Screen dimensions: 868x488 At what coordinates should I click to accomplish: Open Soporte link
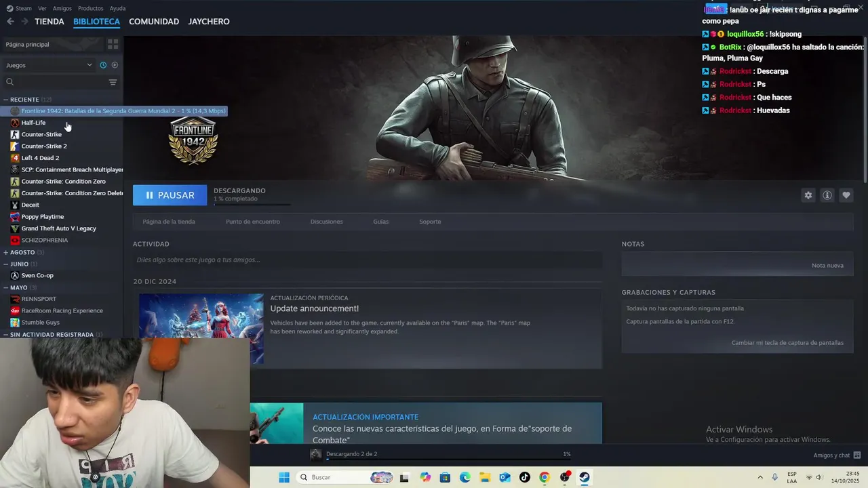click(430, 222)
